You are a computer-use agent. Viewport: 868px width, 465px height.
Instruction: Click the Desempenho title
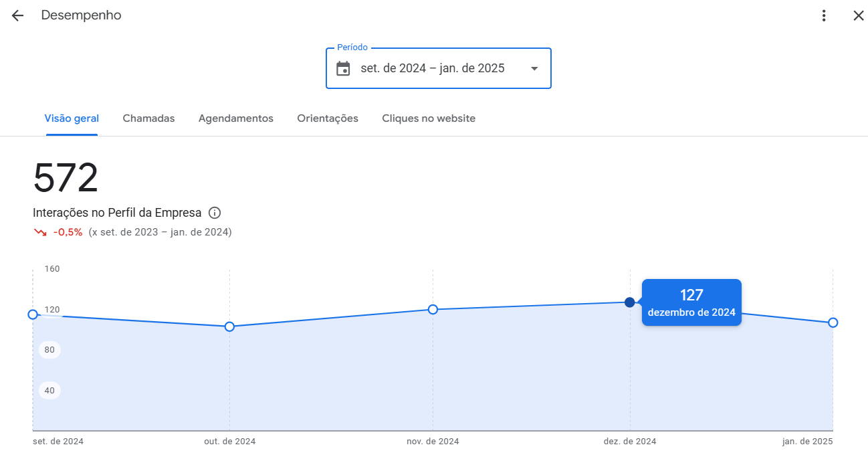(x=82, y=15)
